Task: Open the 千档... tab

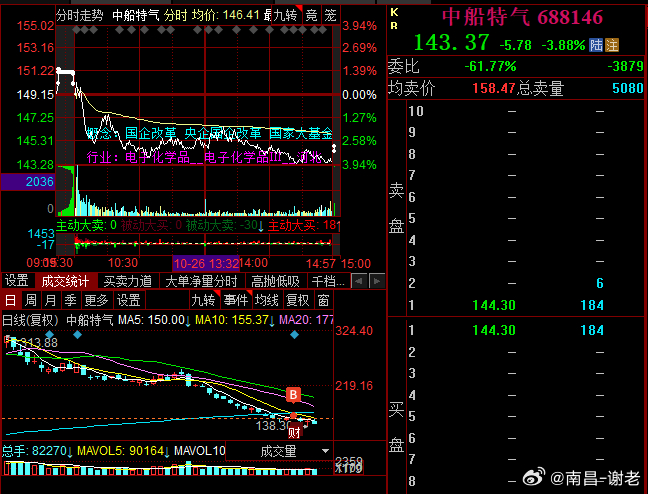Action: pos(328,282)
